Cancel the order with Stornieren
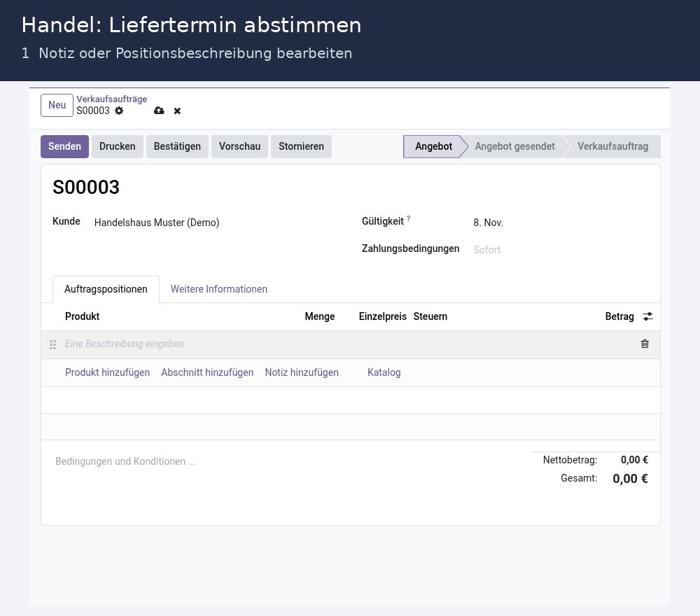 point(301,146)
